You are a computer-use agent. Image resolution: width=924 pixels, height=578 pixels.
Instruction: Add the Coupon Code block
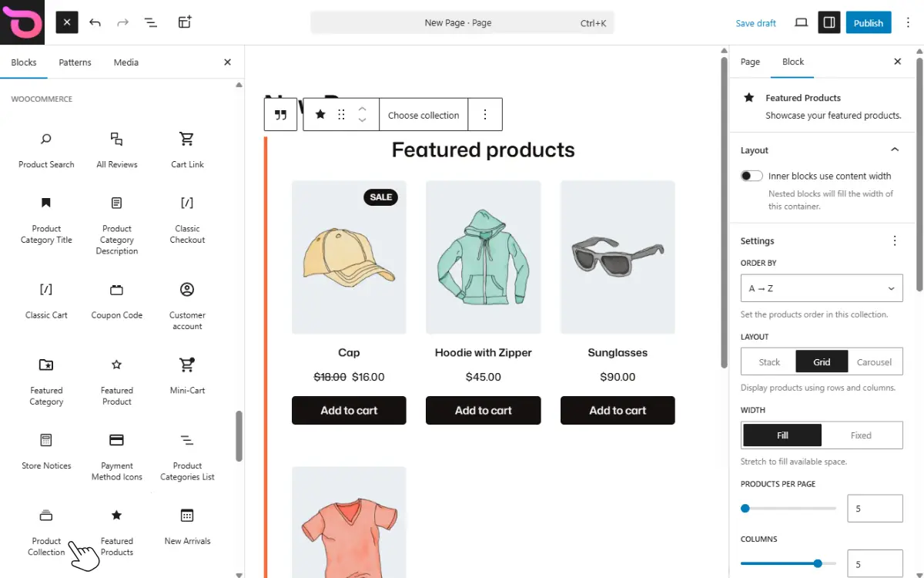tap(117, 300)
